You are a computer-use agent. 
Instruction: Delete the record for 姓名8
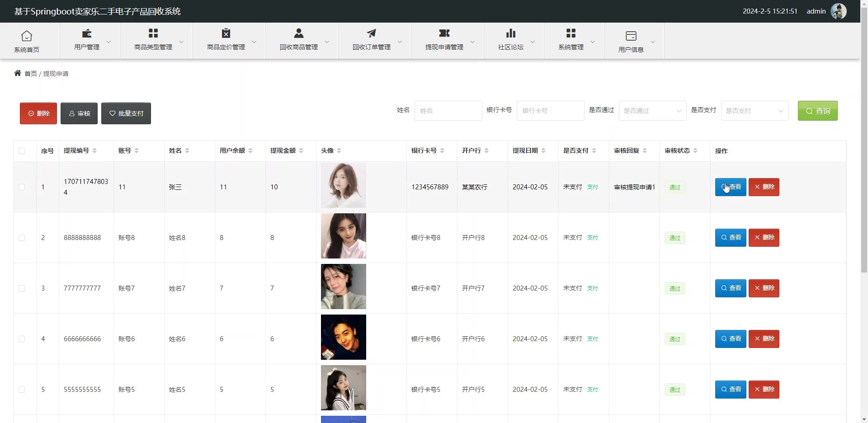pos(764,238)
